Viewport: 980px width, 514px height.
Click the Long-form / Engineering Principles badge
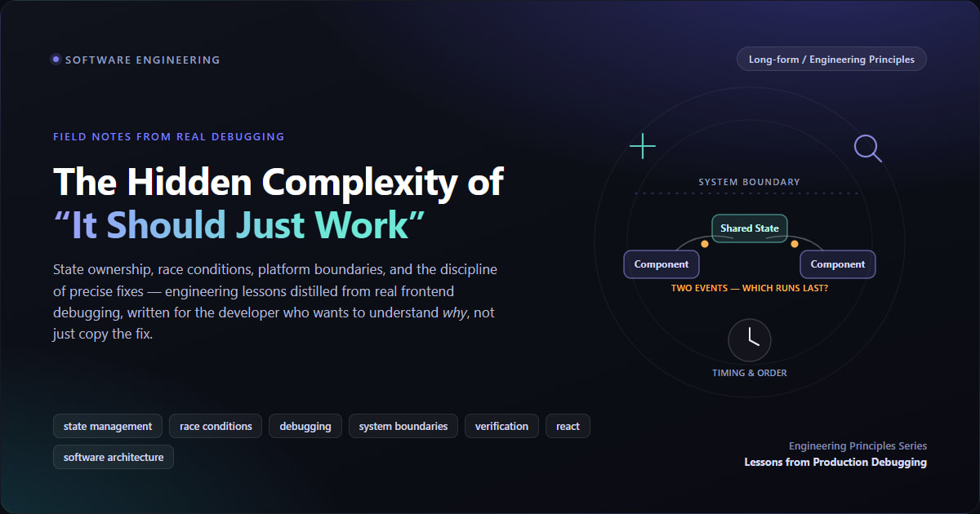click(831, 60)
